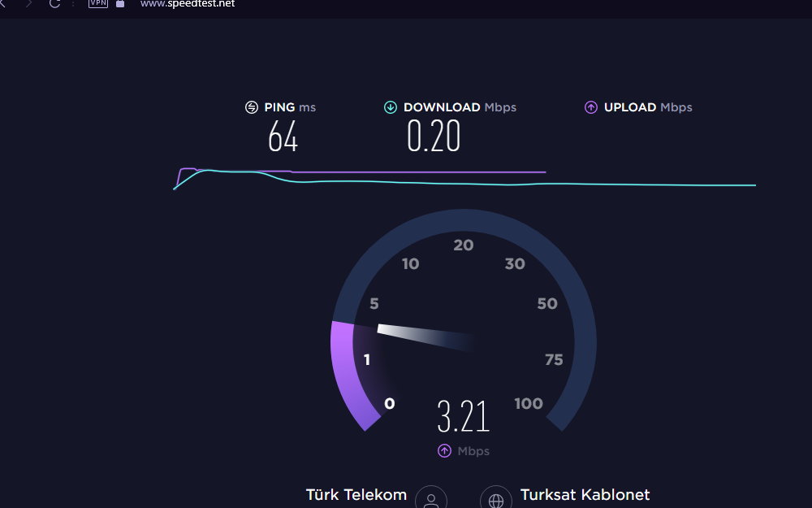Click the 0.20 download result value
This screenshot has height=508, width=812.
point(434,136)
